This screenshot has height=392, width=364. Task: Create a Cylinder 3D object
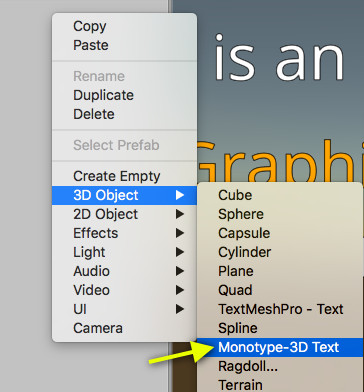pos(279,252)
